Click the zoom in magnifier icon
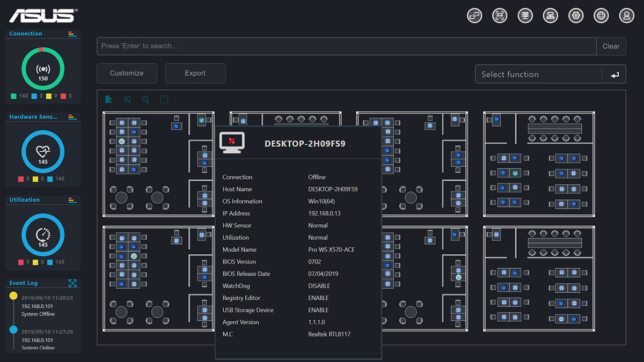This screenshot has width=644, height=362. [128, 100]
